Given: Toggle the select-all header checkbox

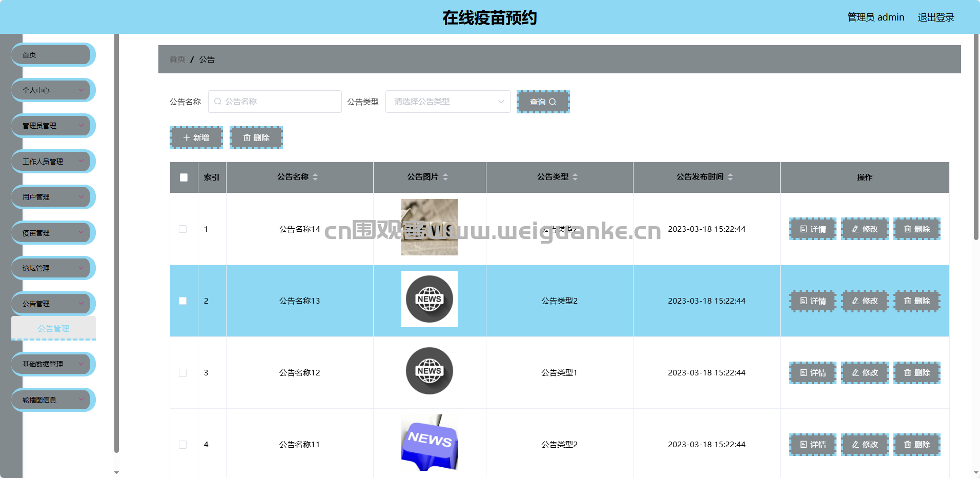Looking at the screenshot, I should click(x=183, y=177).
